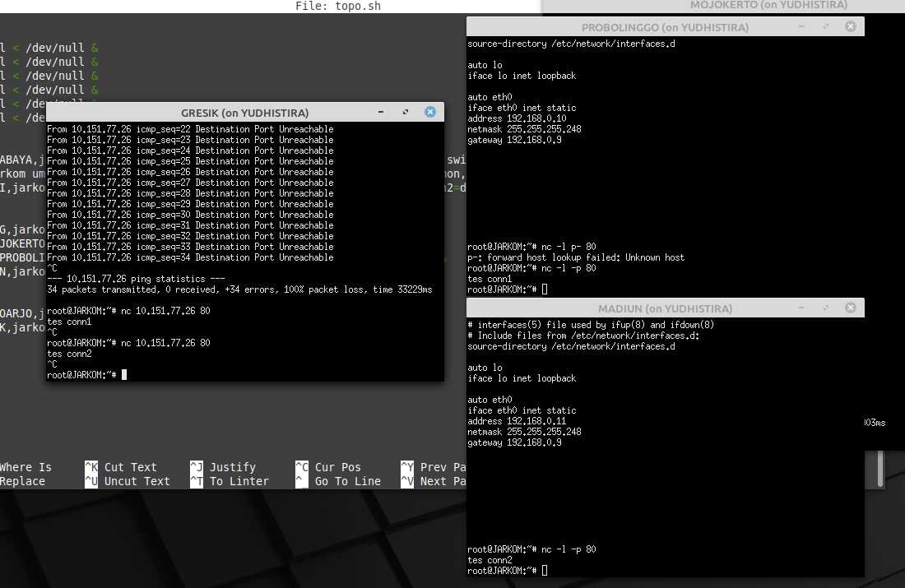Click the MADIUN terminal prompt line

510,570
